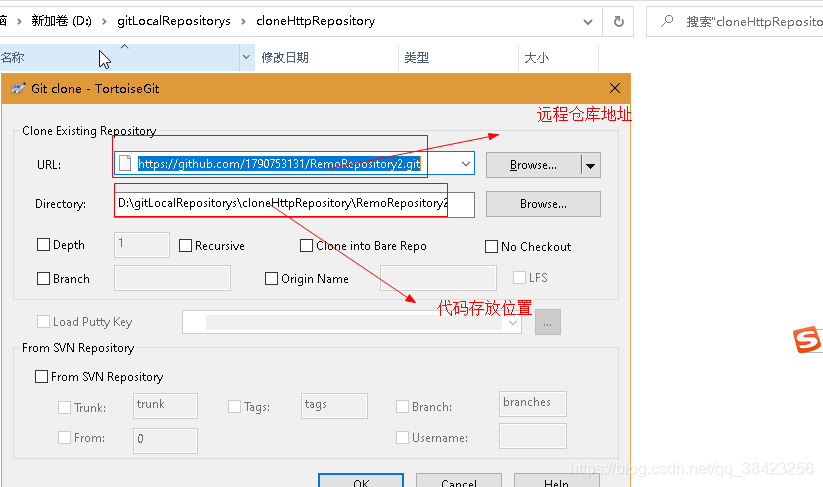The height and width of the screenshot is (487, 823).
Task: Click the TortoiseGit icon in dialog title bar
Action: tap(18, 88)
